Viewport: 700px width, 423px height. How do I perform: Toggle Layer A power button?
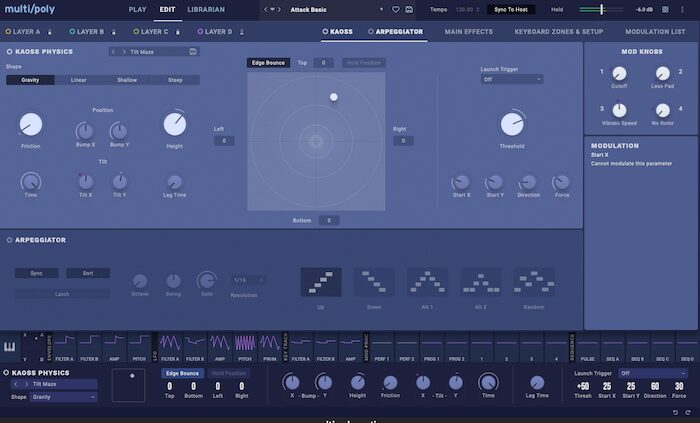click(x=8, y=32)
